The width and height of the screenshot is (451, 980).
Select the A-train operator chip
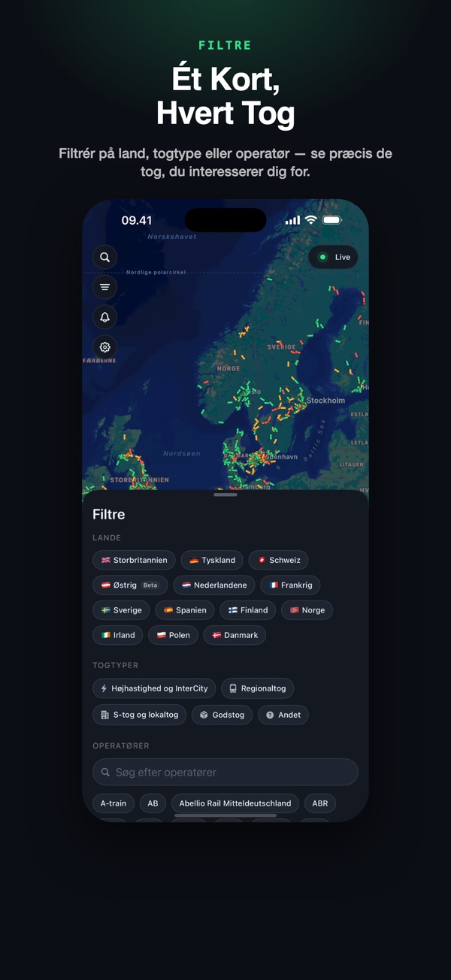[114, 803]
